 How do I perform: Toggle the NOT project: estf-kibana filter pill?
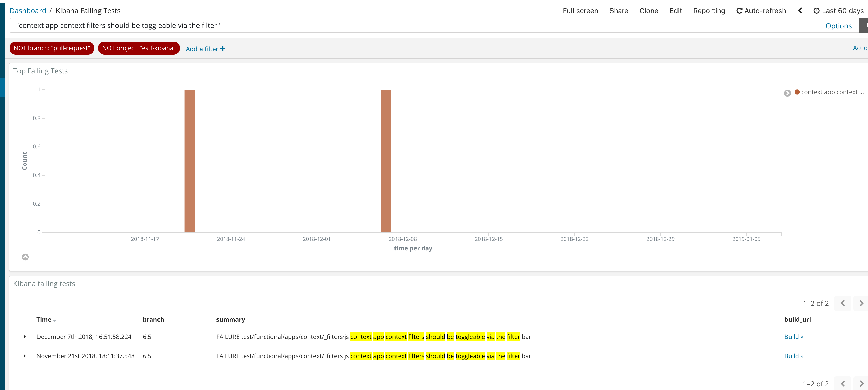point(139,48)
